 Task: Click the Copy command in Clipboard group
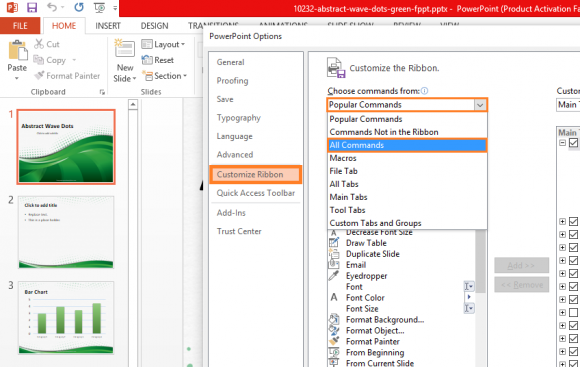(50, 60)
